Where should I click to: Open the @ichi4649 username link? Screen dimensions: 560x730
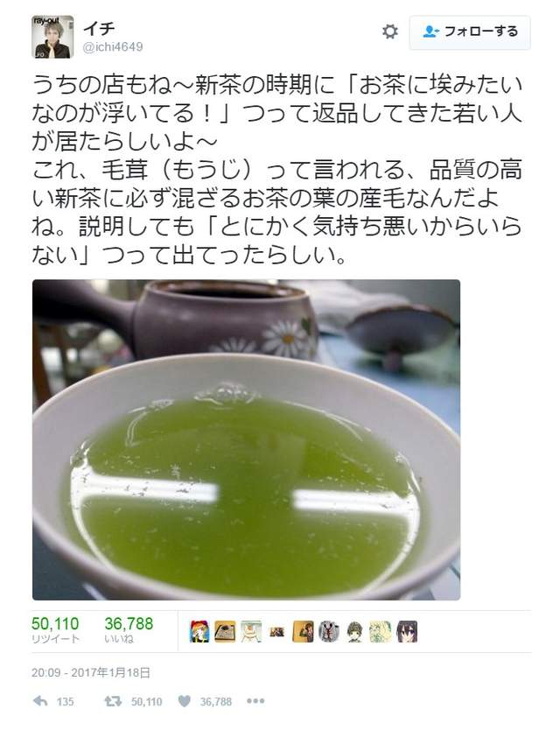(x=113, y=47)
